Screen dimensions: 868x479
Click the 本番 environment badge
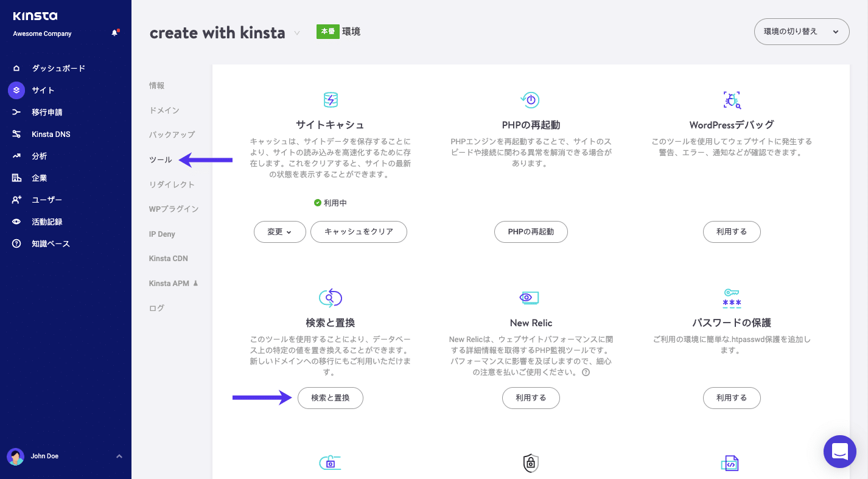coord(327,31)
